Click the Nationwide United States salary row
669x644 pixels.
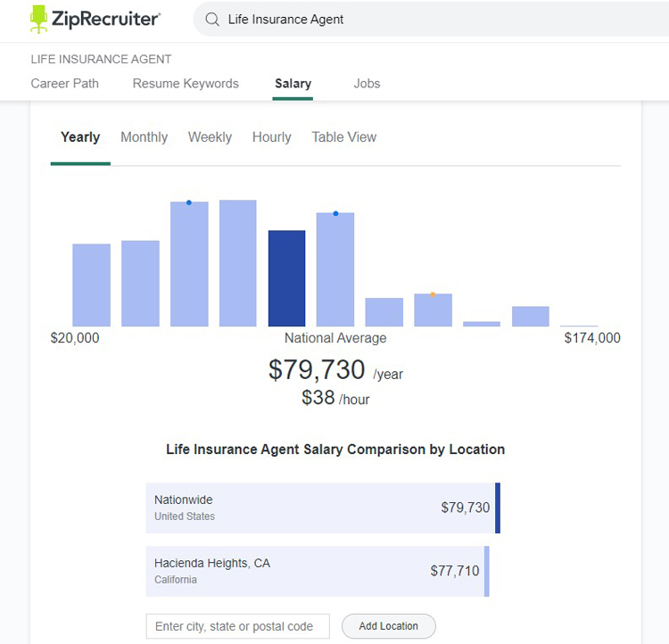[x=323, y=508]
